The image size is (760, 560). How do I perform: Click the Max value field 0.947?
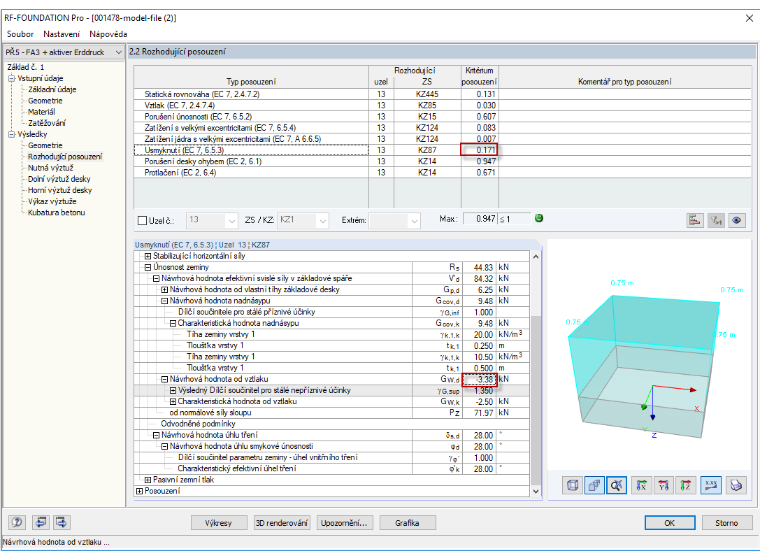(x=480, y=219)
